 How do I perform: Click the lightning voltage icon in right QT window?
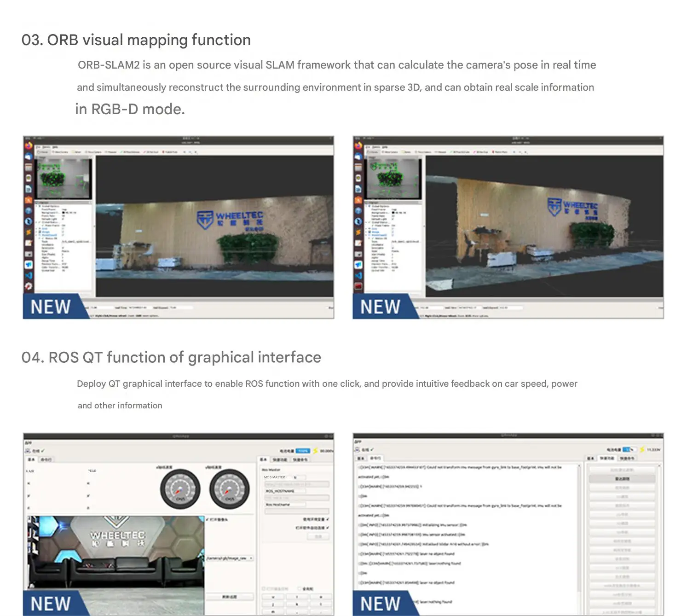(x=642, y=449)
